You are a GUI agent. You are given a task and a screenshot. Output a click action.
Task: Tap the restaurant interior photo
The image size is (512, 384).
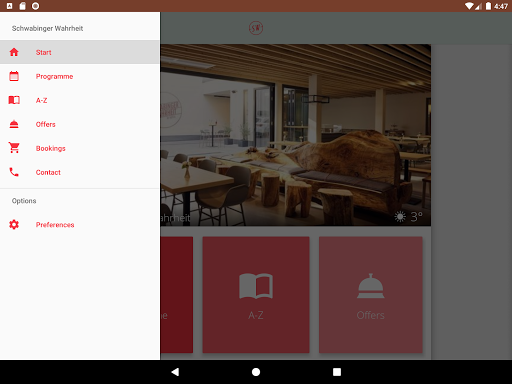[296, 135]
